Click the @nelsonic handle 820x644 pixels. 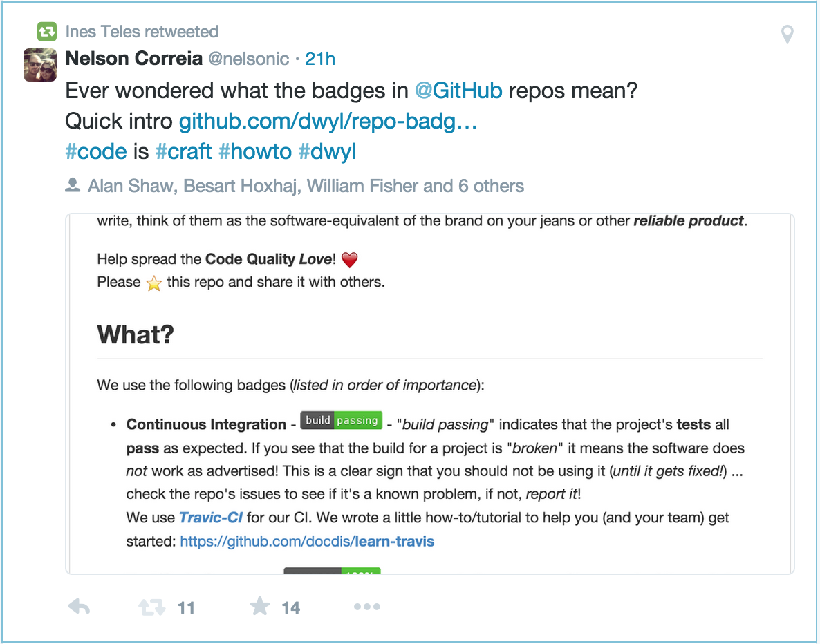pos(249,59)
